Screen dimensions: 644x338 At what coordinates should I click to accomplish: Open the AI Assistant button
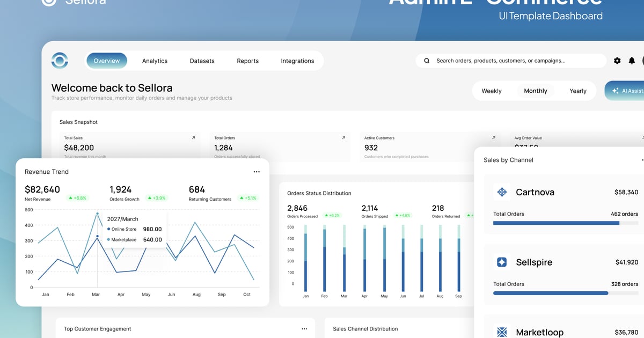click(x=625, y=91)
